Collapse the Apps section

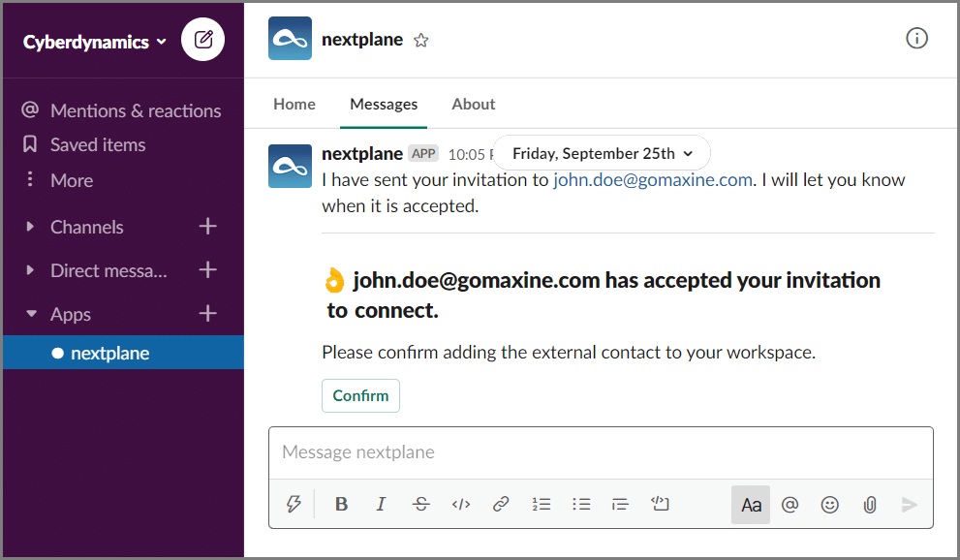point(31,314)
